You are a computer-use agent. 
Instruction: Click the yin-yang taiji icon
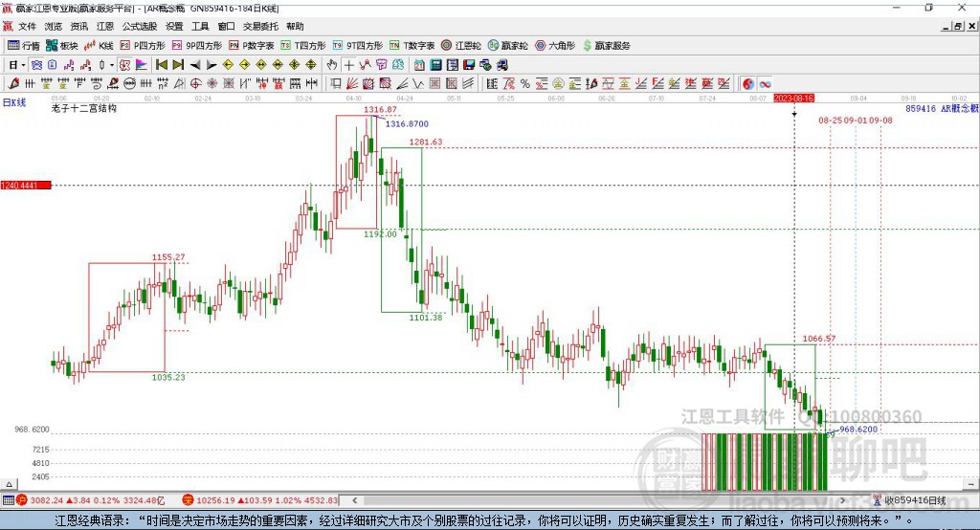tap(748, 84)
